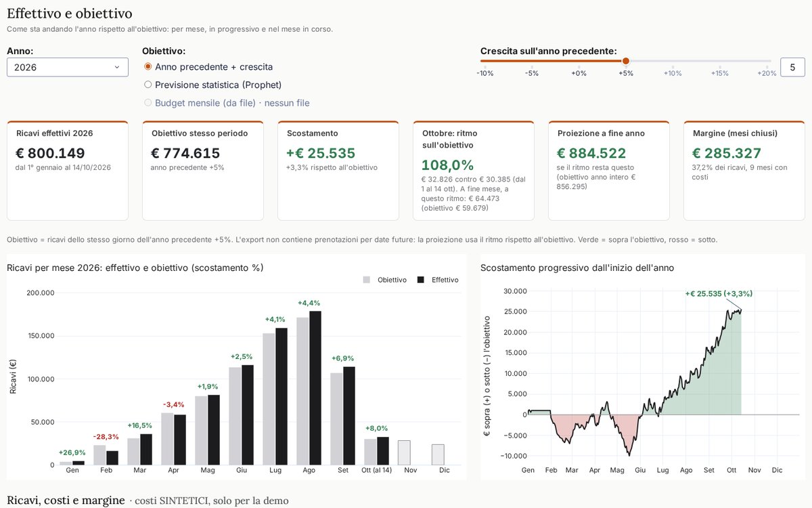Click the July grey Obiettivo bar
The image size is (812, 508).
coord(269,399)
